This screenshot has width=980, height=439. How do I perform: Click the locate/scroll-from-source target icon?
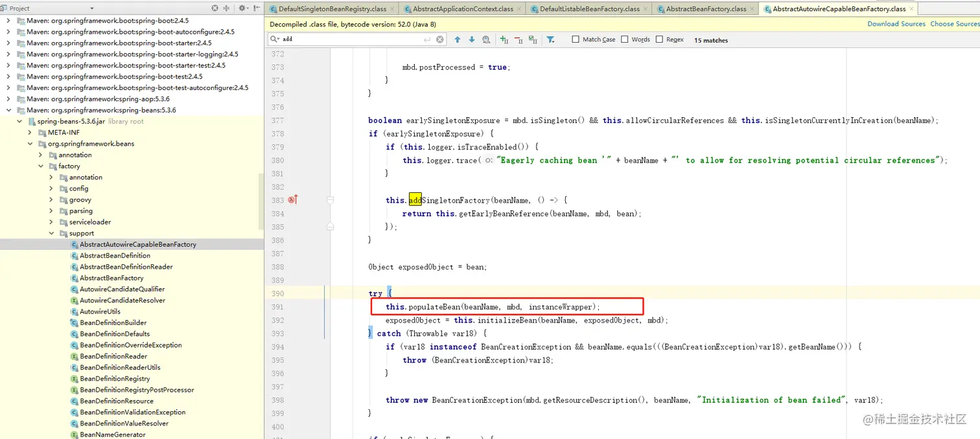coord(215,8)
